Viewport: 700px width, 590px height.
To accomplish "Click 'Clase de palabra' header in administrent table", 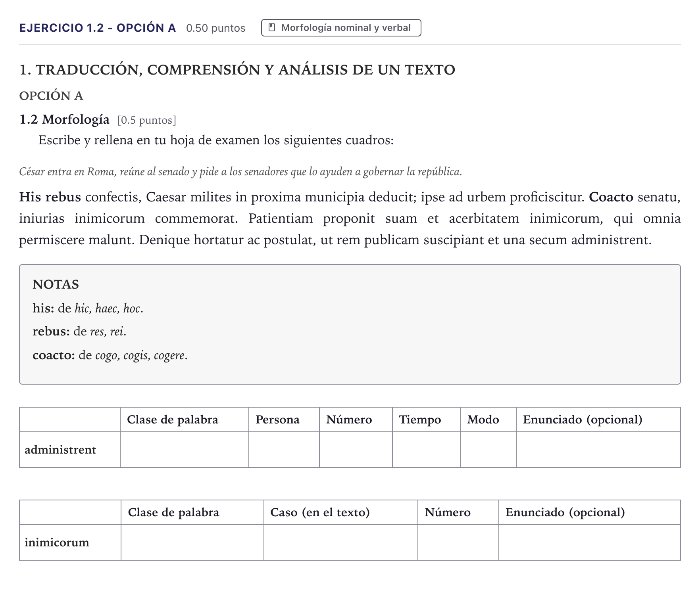I will coord(185,420).
